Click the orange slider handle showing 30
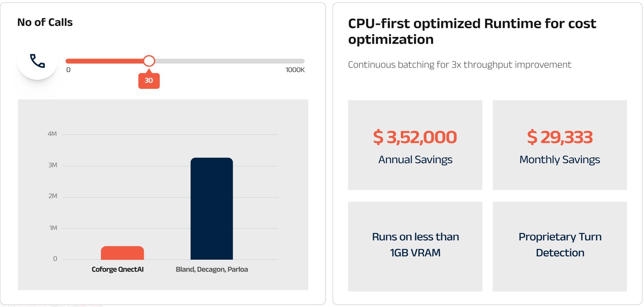The width and height of the screenshot is (644, 307). 149,61
